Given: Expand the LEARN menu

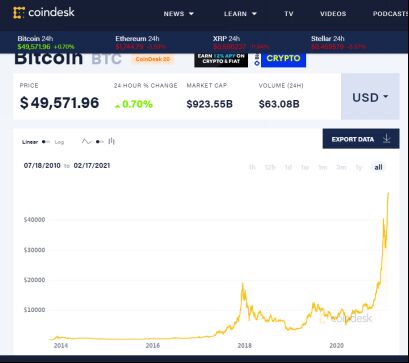Looking at the screenshot, I should [240, 14].
